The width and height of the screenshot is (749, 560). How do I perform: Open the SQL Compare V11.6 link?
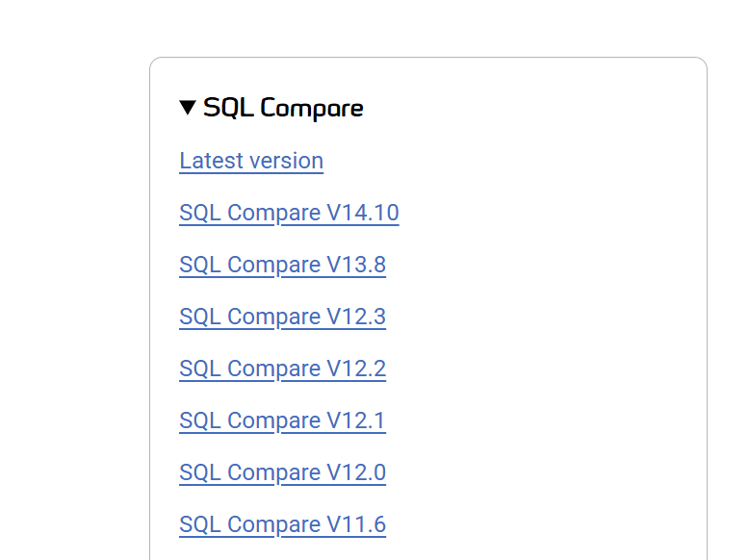pyautogui.click(x=282, y=524)
